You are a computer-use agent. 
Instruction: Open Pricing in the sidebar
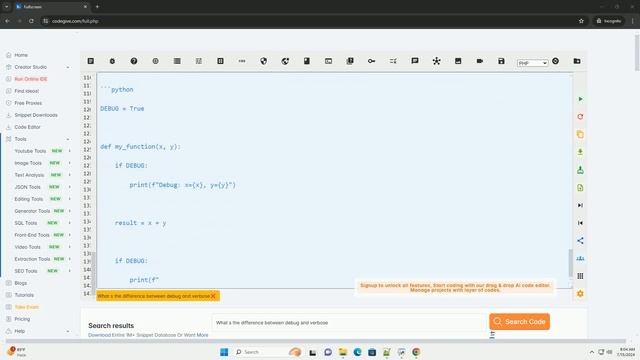(22, 319)
